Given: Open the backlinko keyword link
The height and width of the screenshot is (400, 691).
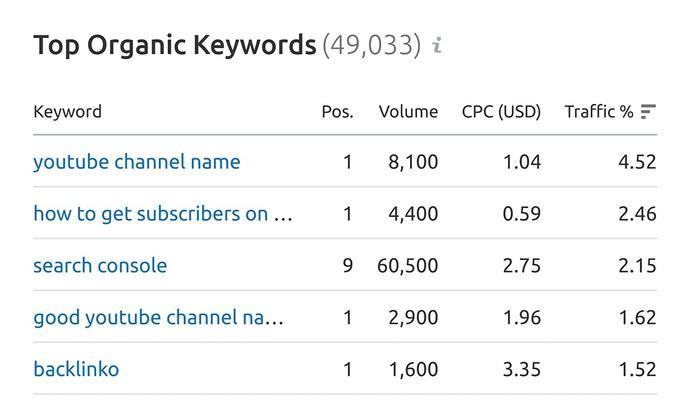Looking at the screenshot, I should [76, 369].
